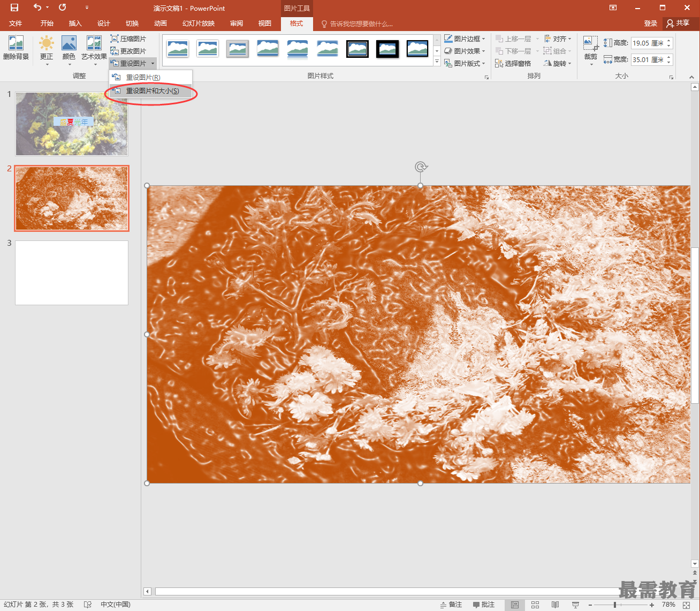The image size is (700, 611).
Task: Open the Color (颜色) options
Action: tap(69, 50)
